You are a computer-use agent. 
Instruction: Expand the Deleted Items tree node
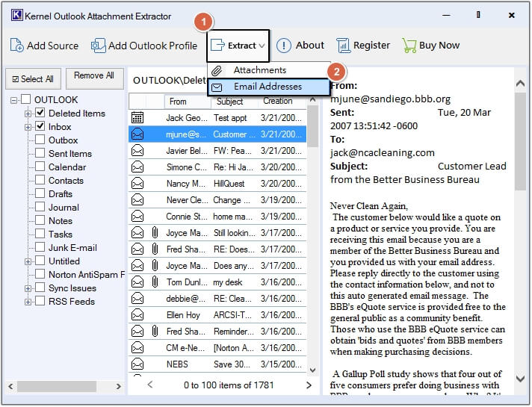(28, 114)
